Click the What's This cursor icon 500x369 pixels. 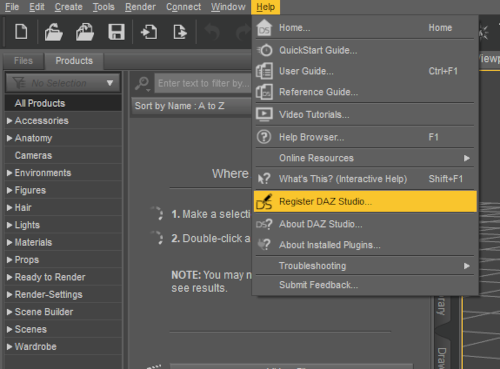[x=264, y=179]
